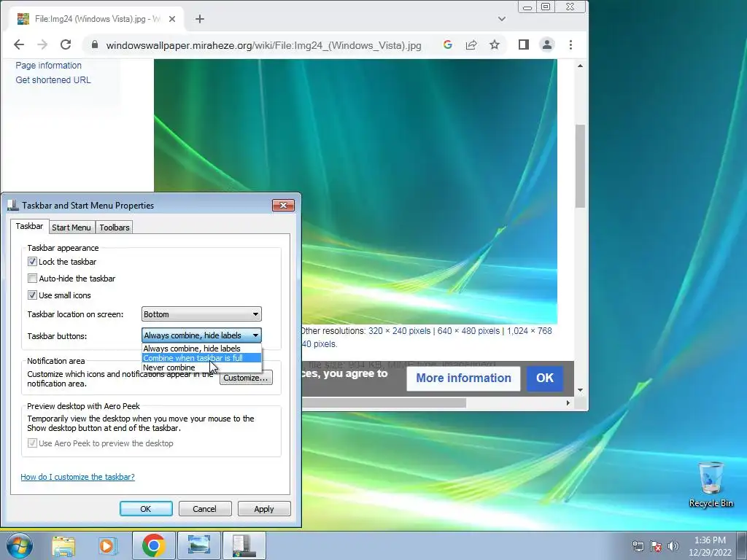Cancel the Taskbar properties dialog
This screenshot has height=560, width=747.
[205, 508]
